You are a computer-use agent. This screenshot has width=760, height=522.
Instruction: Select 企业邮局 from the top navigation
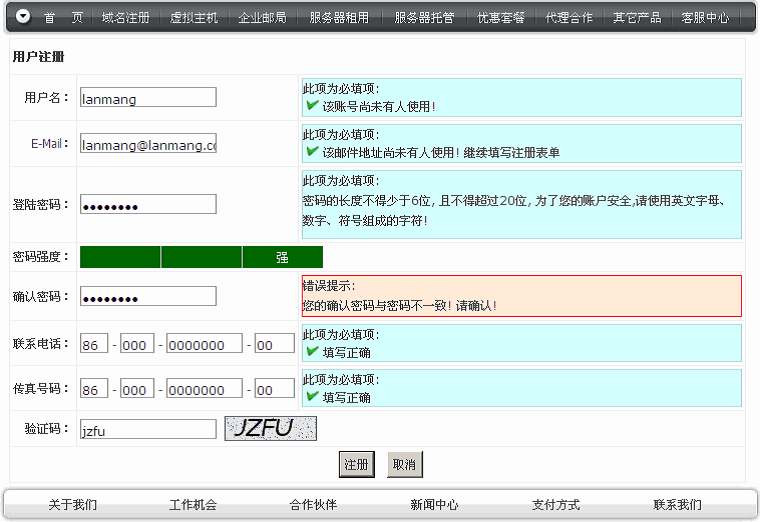pyautogui.click(x=262, y=18)
